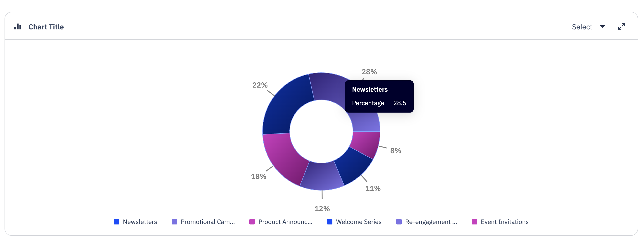Click the bar chart icon beside Chart Title

click(x=17, y=27)
